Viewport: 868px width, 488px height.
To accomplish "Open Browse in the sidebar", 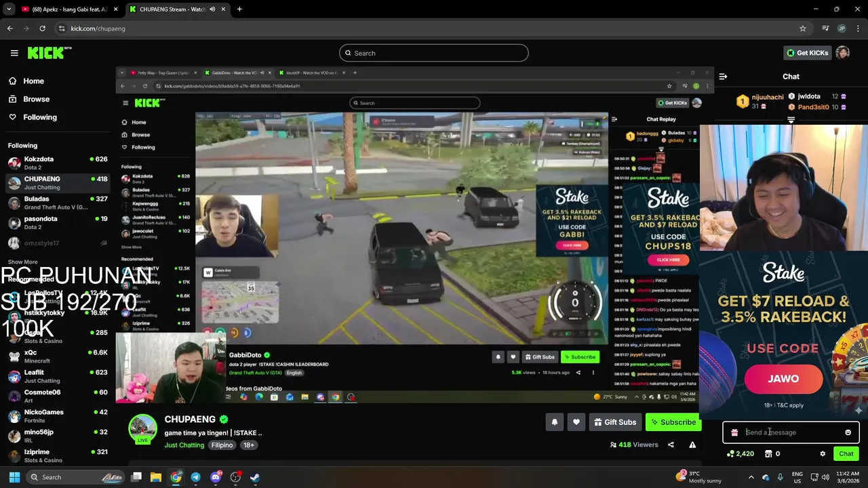I will pos(36,99).
